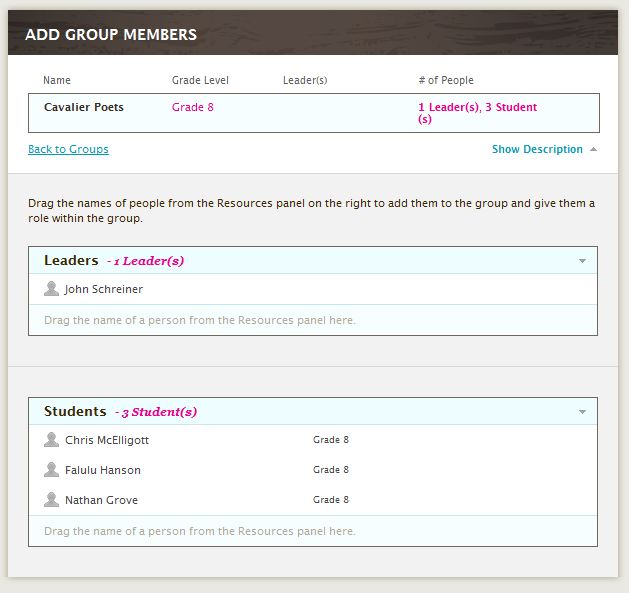Click the Leaders drop zone
This screenshot has width=629, height=593.
(x=200, y=321)
